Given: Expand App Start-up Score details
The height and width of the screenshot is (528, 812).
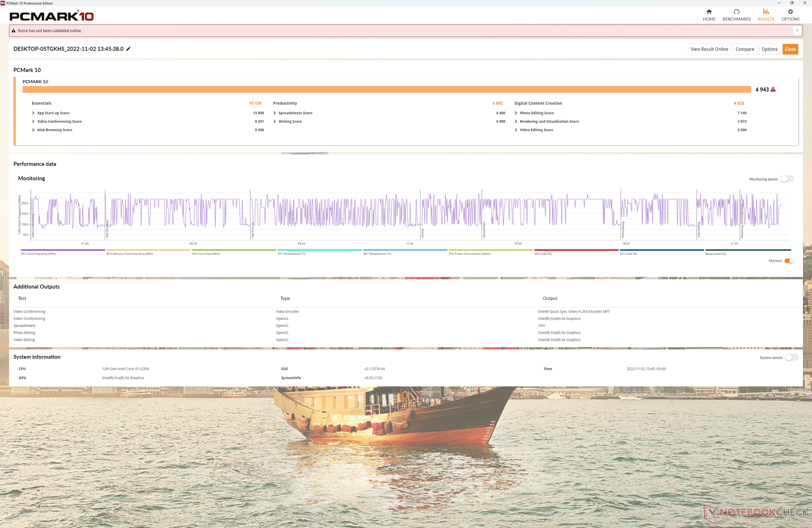Looking at the screenshot, I should click(x=33, y=113).
